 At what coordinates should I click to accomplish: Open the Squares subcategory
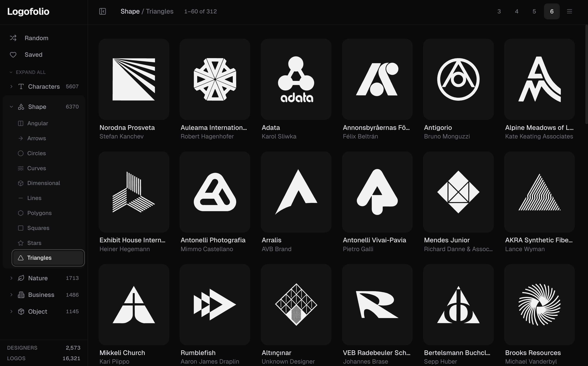click(x=38, y=228)
